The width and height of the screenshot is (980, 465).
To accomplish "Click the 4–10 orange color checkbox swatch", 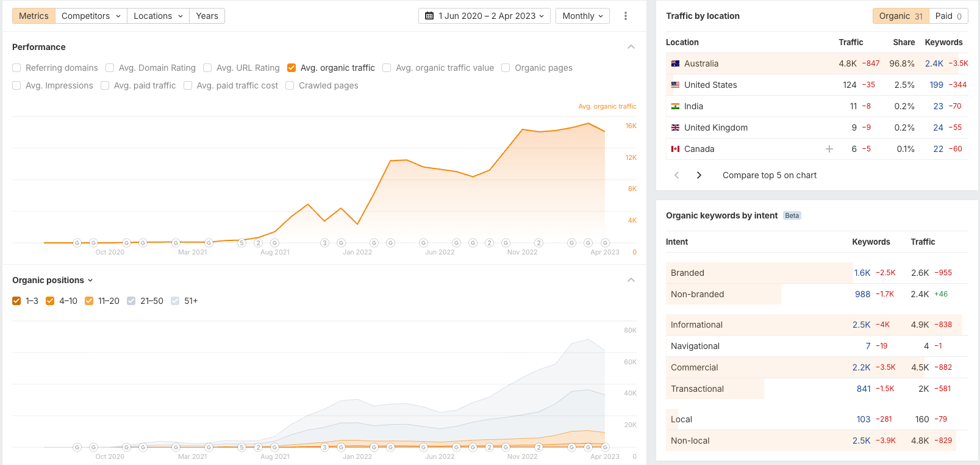I will tap(50, 301).
